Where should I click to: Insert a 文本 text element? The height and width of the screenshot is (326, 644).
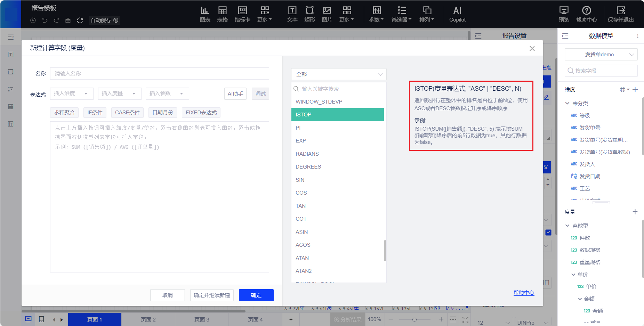pyautogui.click(x=292, y=14)
